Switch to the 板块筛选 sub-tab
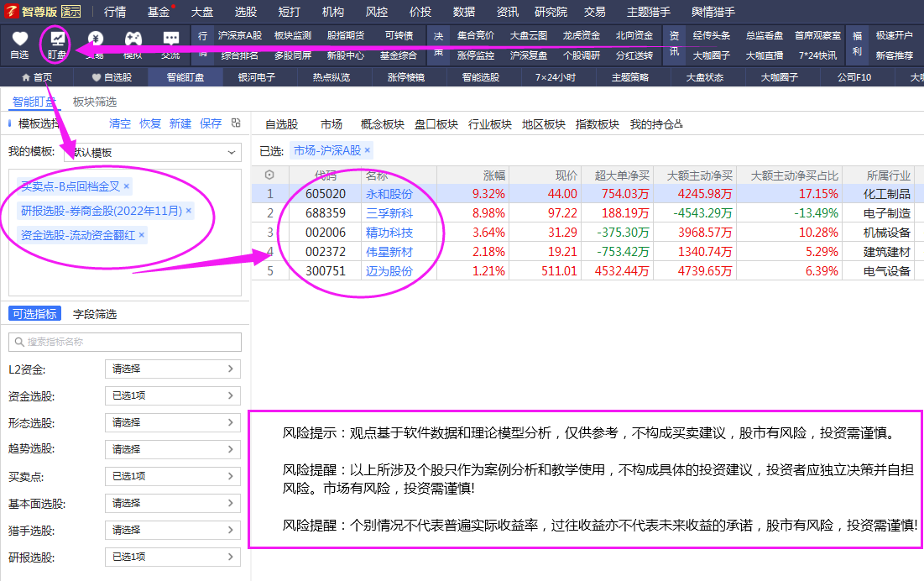924x581 pixels. click(x=94, y=102)
